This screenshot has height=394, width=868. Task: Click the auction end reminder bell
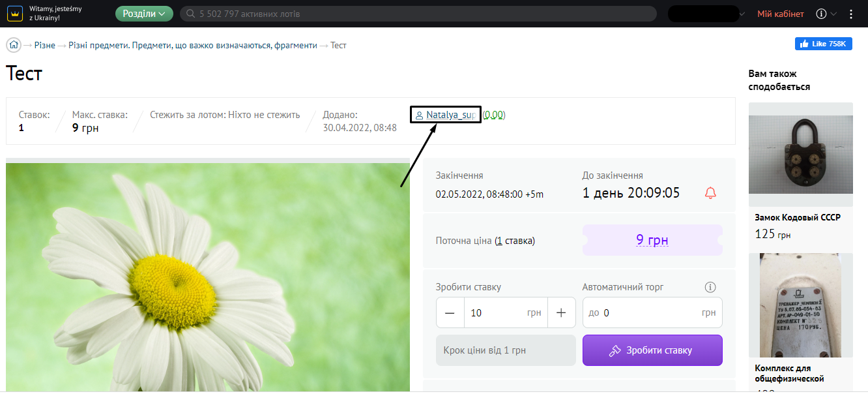click(710, 193)
